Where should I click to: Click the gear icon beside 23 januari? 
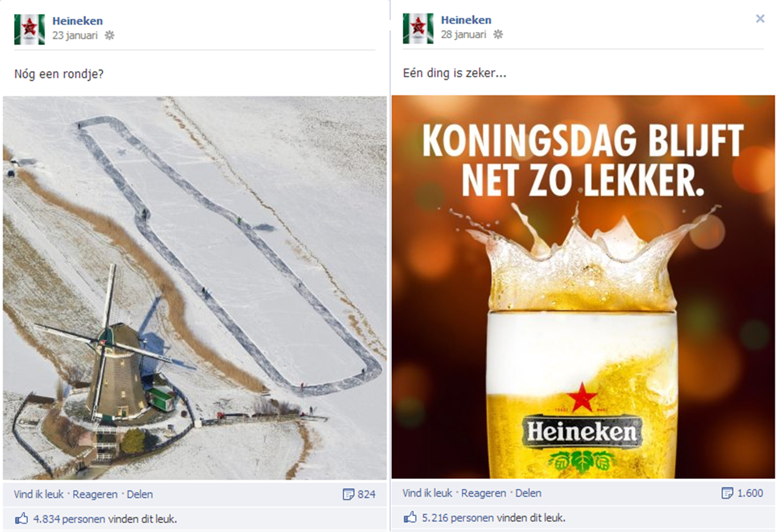109,35
